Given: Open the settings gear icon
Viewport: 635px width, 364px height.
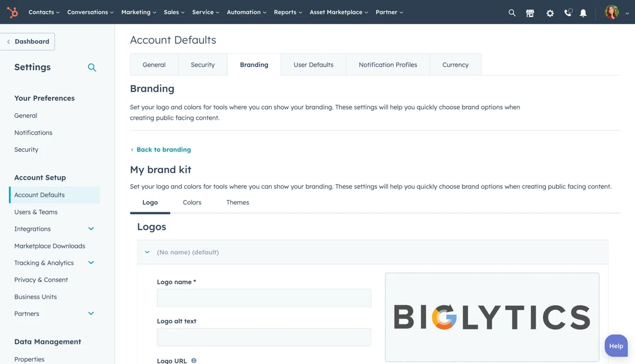Looking at the screenshot, I should pos(550,12).
